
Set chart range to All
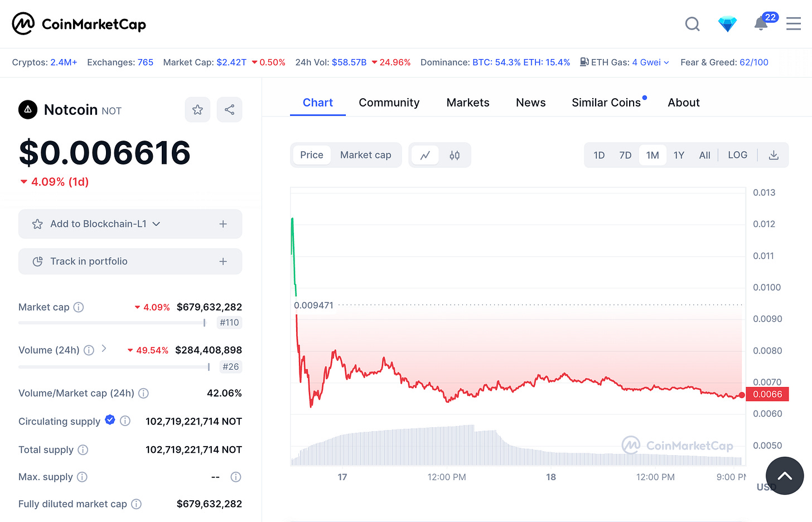click(705, 155)
